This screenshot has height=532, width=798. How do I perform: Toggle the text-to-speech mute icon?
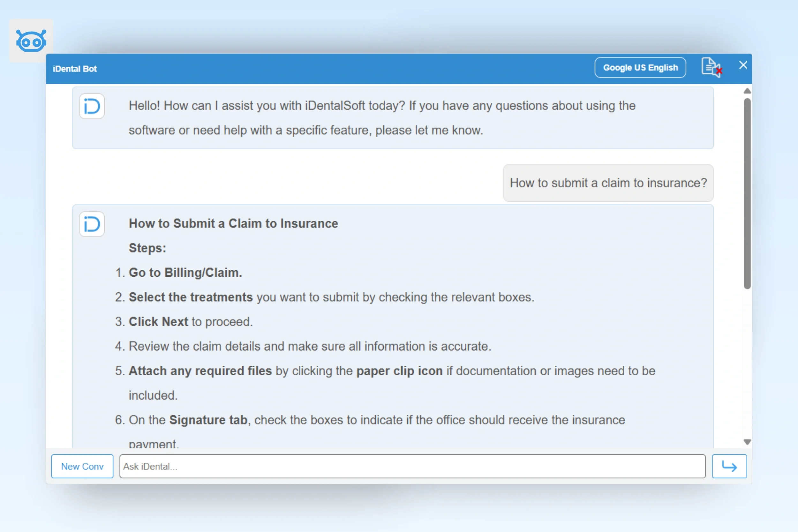tap(711, 68)
